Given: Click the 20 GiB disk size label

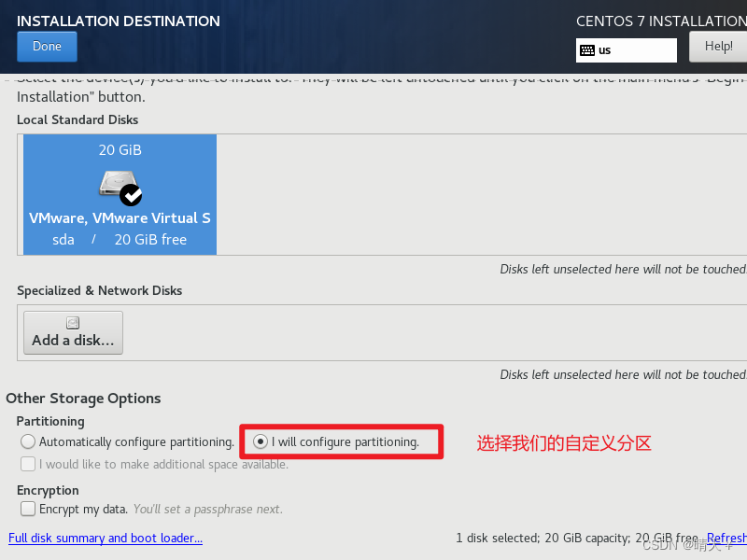Looking at the screenshot, I should (x=120, y=150).
